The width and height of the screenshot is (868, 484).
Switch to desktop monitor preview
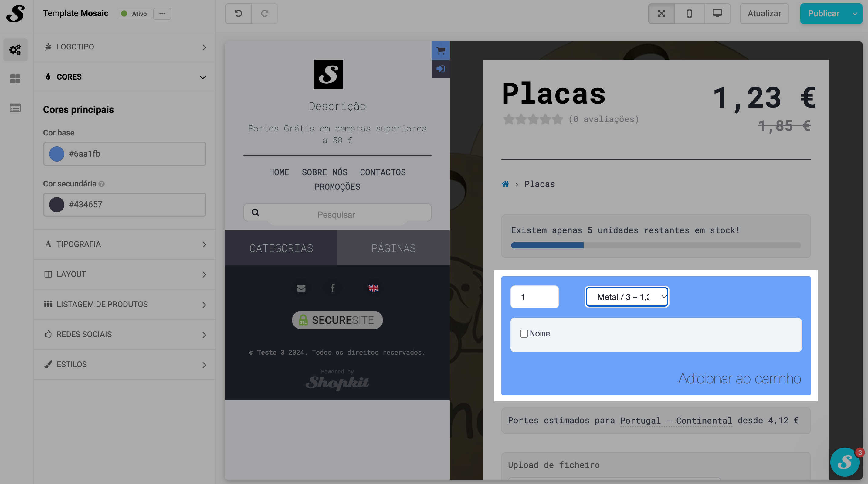pos(717,13)
